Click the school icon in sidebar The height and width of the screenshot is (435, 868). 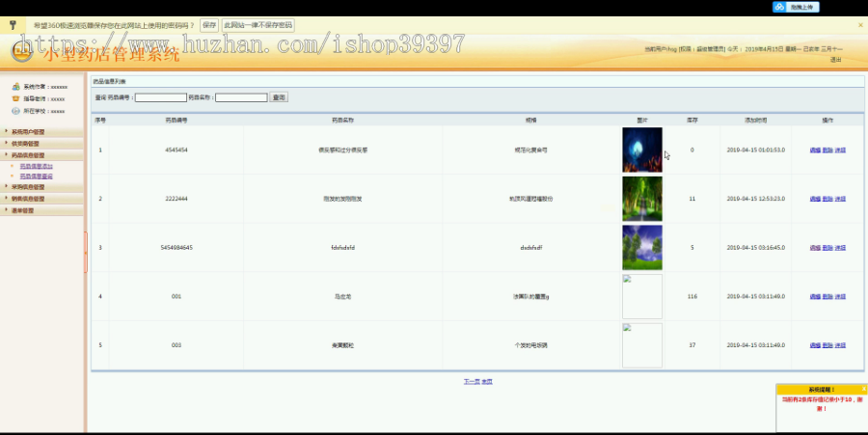point(16,111)
